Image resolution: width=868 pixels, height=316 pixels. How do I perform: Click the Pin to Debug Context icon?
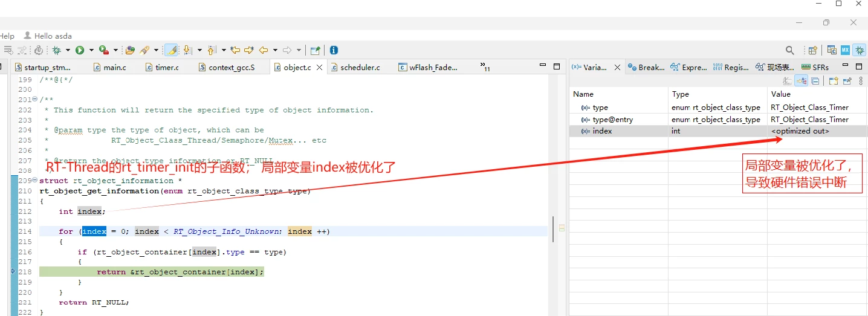pos(847,81)
